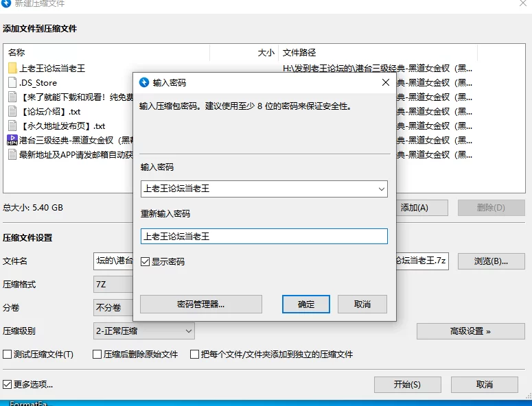
Task: Open the 输入密码 history dropdown arrow
Action: pos(382,189)
